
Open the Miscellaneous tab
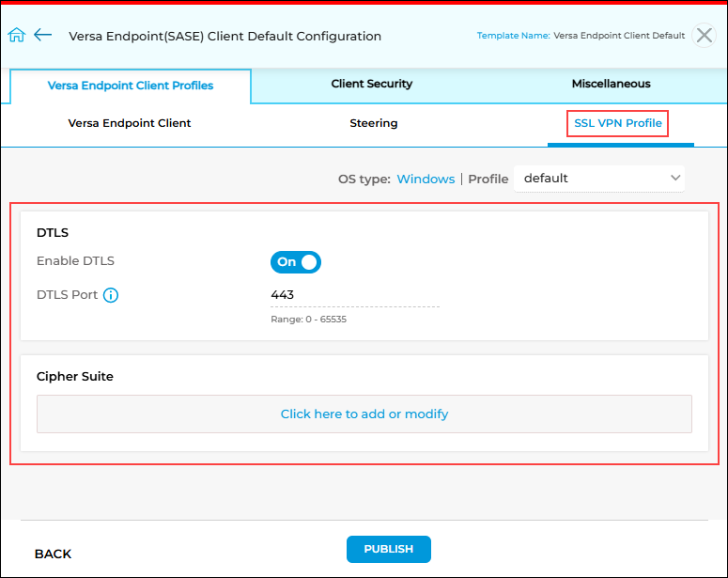coord(611,84)
